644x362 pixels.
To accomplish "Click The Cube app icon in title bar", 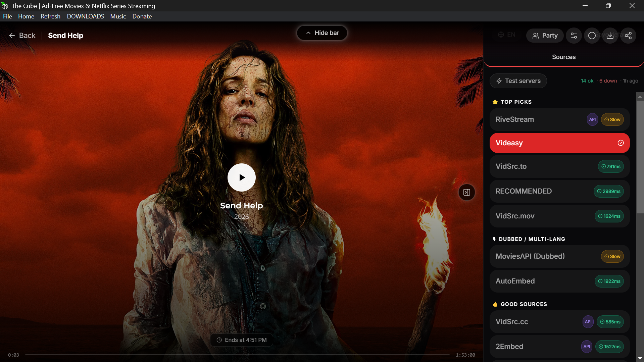I will 5,6.
